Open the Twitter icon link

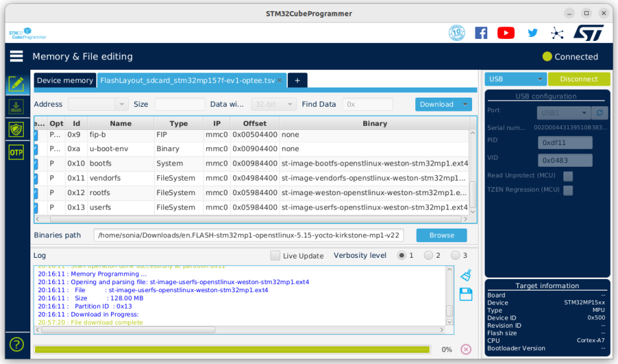(532, 33)
